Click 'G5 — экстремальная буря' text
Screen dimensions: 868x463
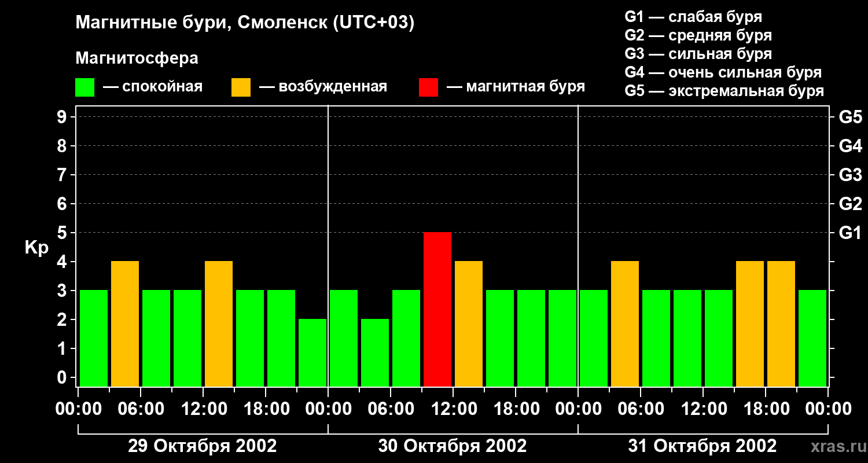click(x=724, y=91)
